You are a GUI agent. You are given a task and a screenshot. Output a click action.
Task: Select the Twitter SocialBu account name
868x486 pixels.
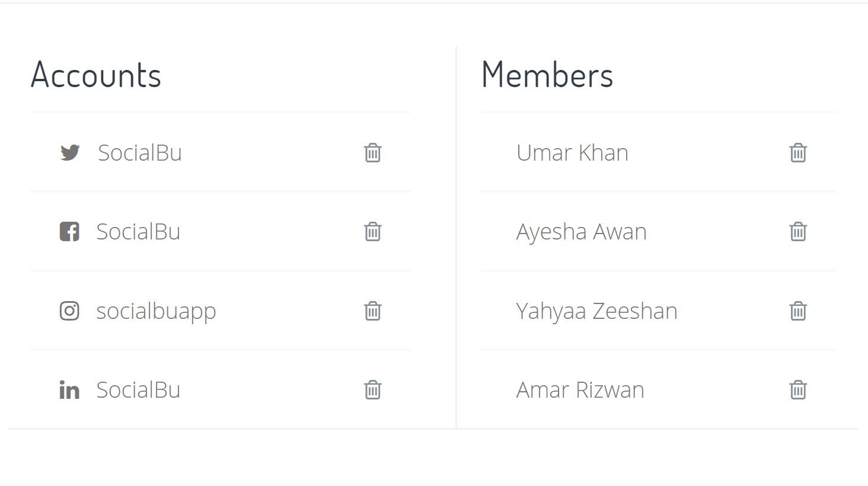click(140, 153)
